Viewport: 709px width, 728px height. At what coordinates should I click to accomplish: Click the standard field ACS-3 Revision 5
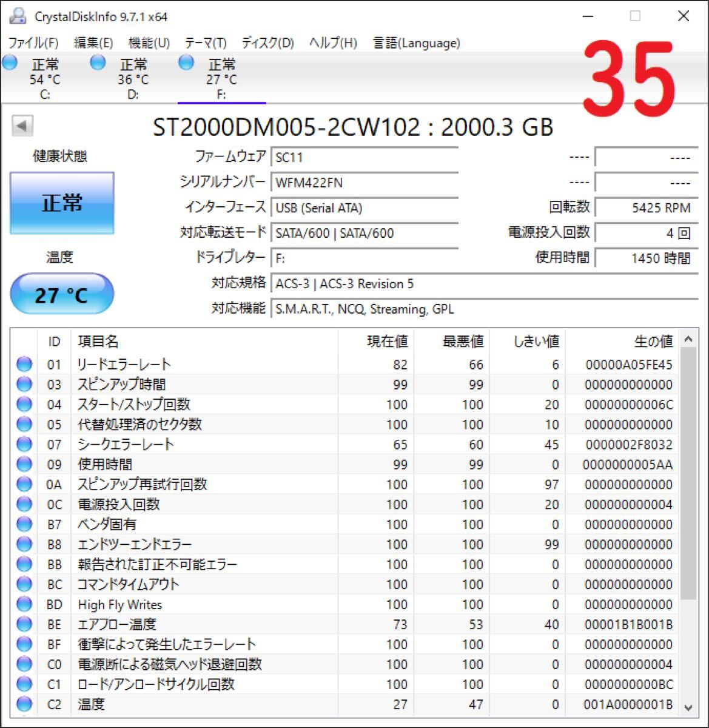coord(484,284)
